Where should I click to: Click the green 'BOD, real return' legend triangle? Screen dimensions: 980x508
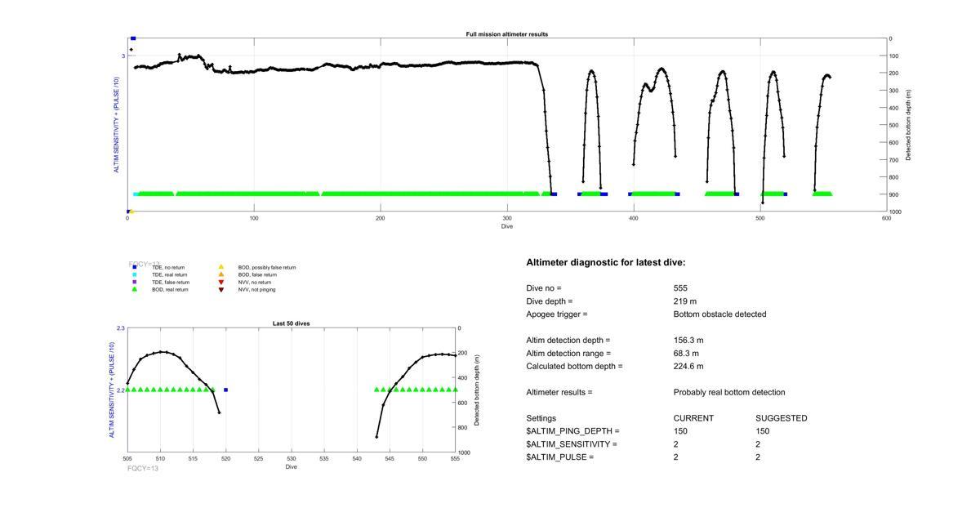click(135, 289)
